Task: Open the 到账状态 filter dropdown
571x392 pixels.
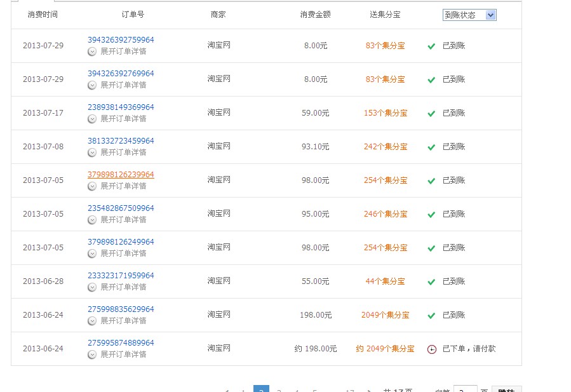Action: [469, 15]
